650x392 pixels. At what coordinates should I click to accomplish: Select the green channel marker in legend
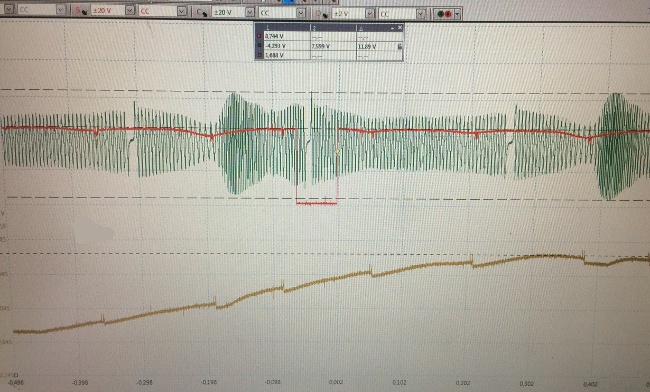[x=260, y=46]
